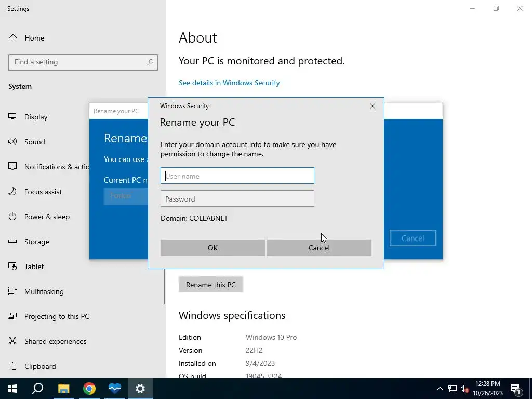532x399 pixels.
Task: Open Storage settings page
Action: click(37, 242)
